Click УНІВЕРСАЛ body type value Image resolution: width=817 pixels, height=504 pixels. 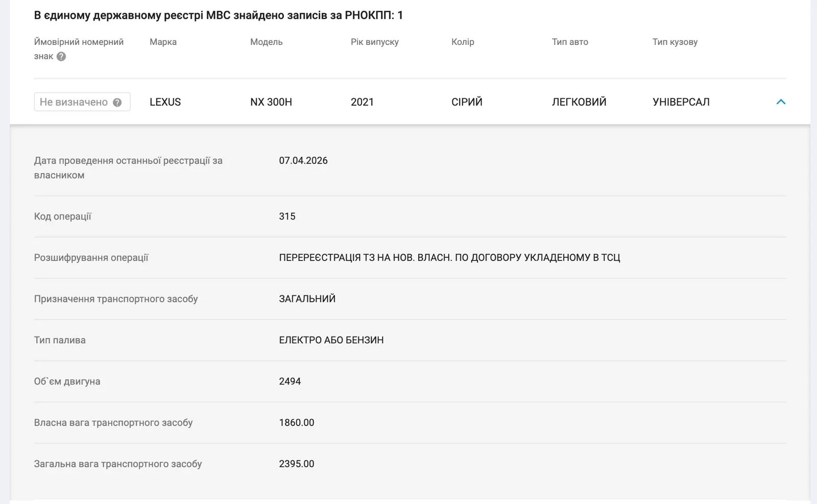click(681, 102)
